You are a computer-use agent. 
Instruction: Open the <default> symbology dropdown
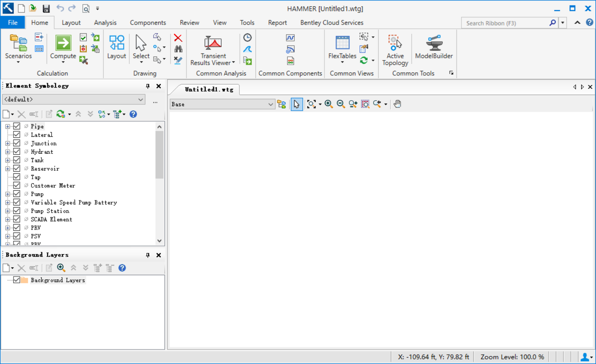pyautogui.click(x=74, y=99)
